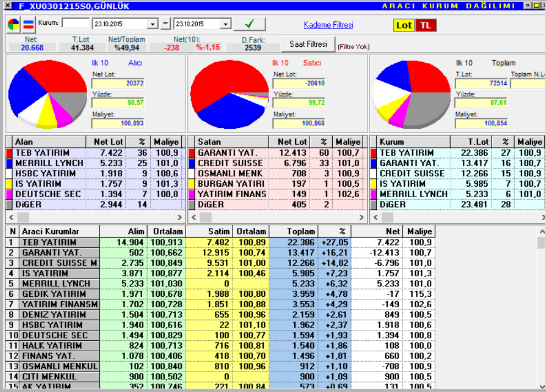This screenshot has width=546, height=392.
Task: Click the scroll-down arrow of the broker list
Action: 542,386
